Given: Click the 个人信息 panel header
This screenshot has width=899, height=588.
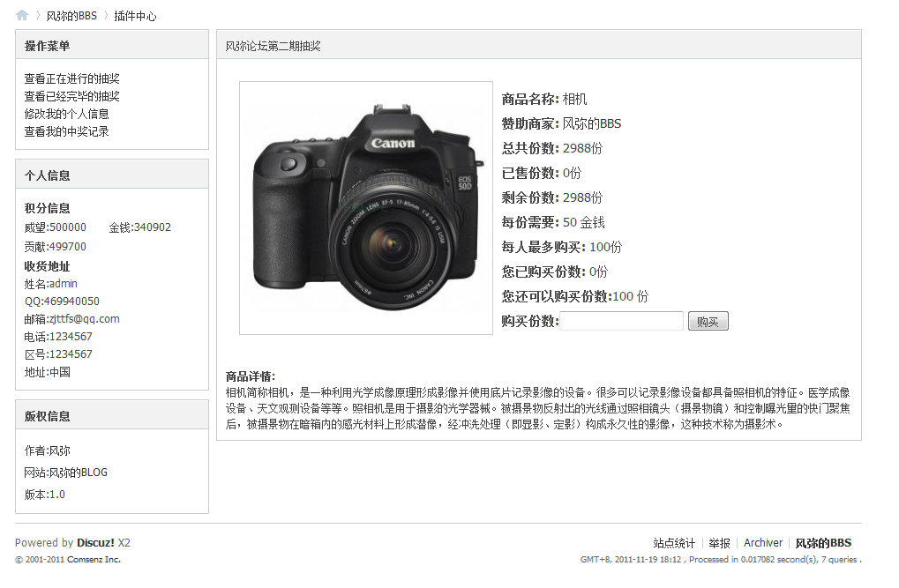Looking at the screenshot, I should [x=112, y=175].
